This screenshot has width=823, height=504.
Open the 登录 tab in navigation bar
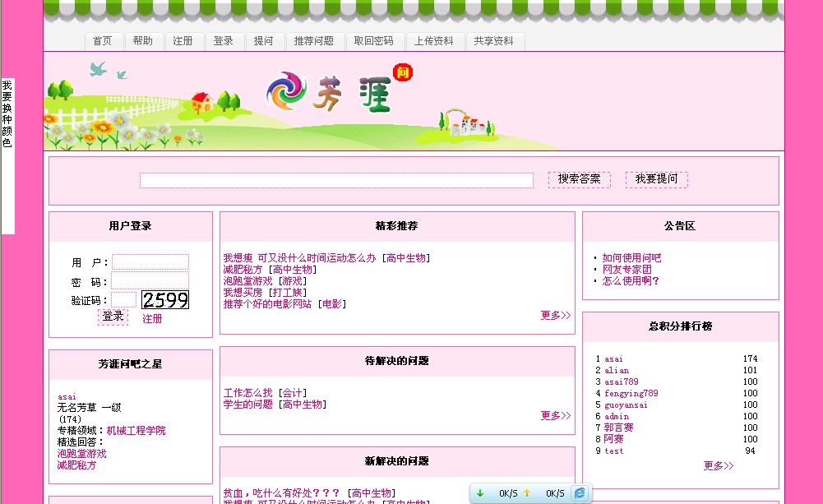click(x=224, y=41)
